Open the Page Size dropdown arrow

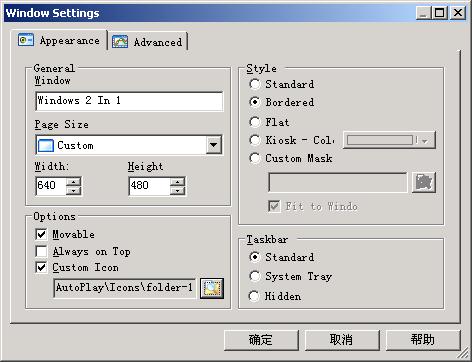[214, 145]
